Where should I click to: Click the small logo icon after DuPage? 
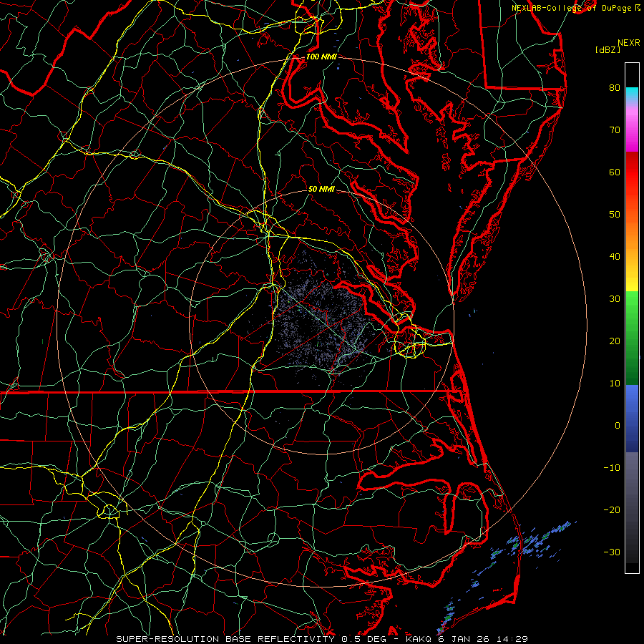637,8
